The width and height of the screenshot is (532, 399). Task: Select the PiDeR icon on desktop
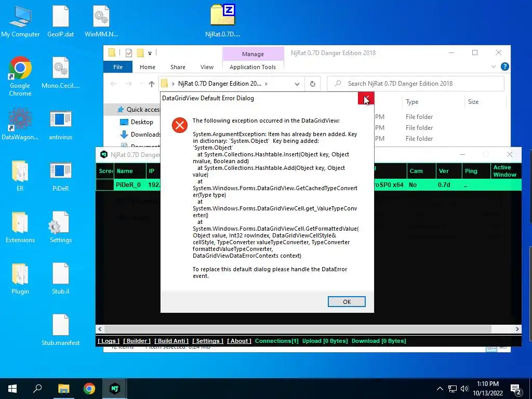(60, 176)
